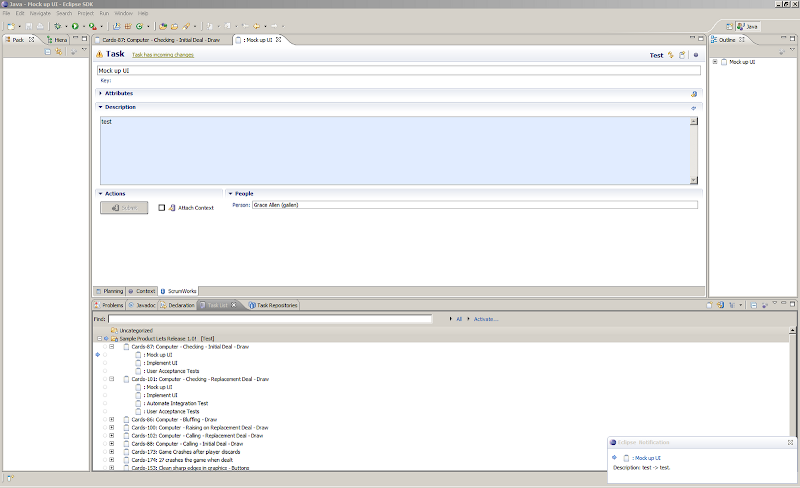Click the Description text area's scroll-down arrow
Image resolution: width=800 pixels, height=488 pixels.
693,180
